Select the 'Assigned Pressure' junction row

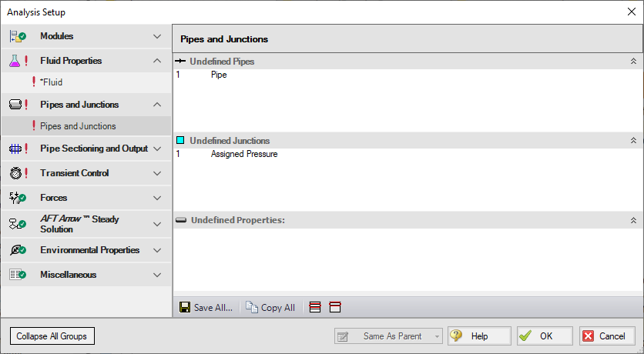pos(407,154)
